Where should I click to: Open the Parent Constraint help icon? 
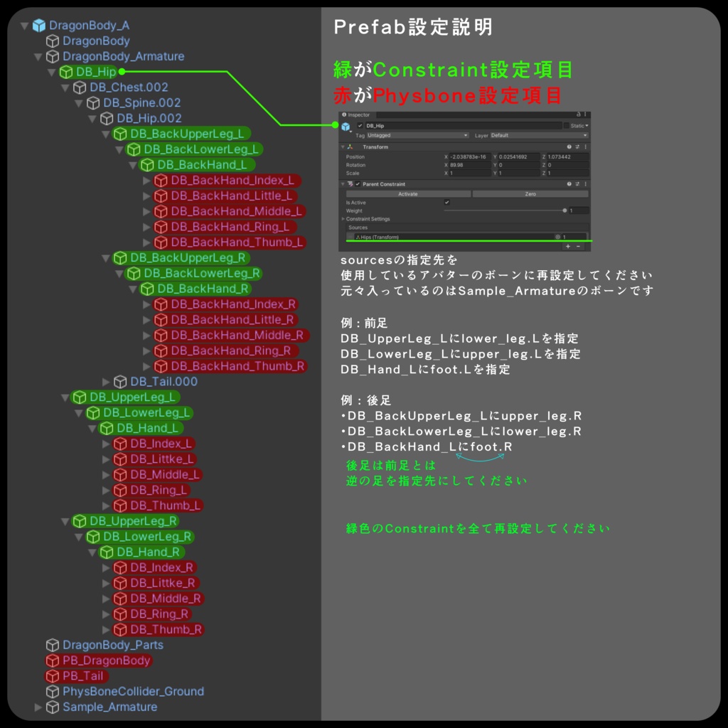[x=569, y=184]
